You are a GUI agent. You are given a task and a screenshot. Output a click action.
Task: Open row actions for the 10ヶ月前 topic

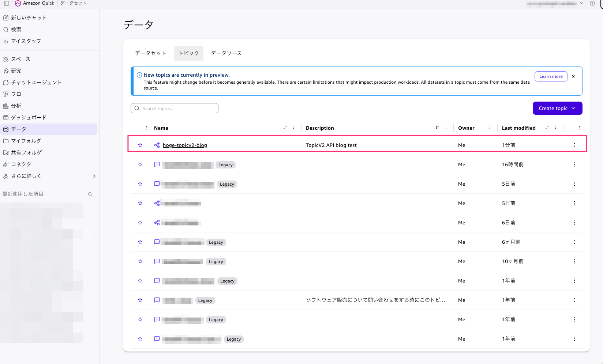[x=574, y=261]
